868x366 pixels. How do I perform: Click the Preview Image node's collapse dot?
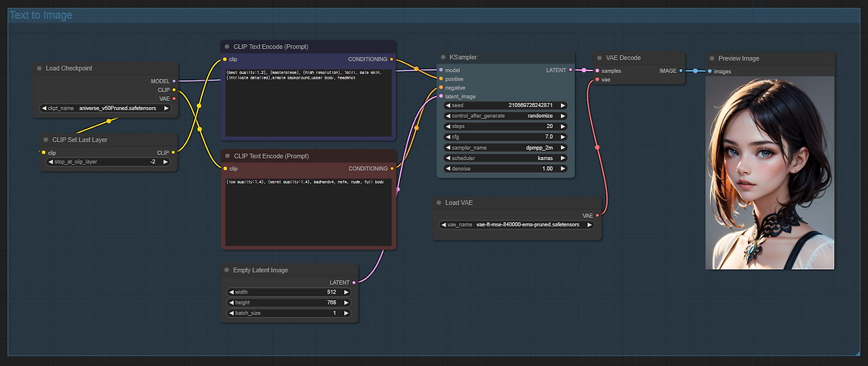[712, 58]
